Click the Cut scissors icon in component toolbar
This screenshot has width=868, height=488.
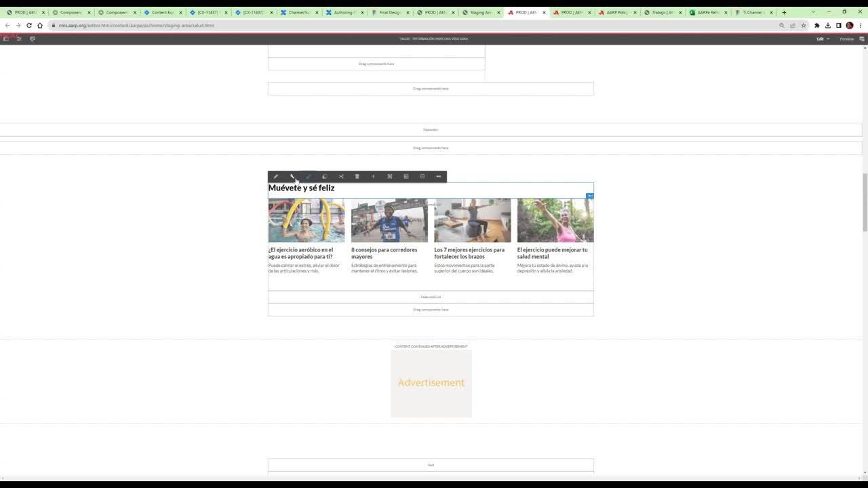pos(341,176)
